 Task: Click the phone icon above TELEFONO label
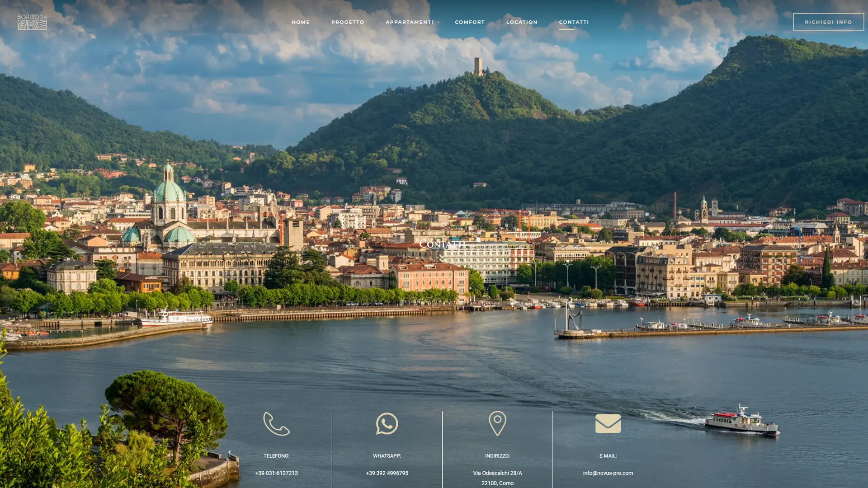point(276,424)
